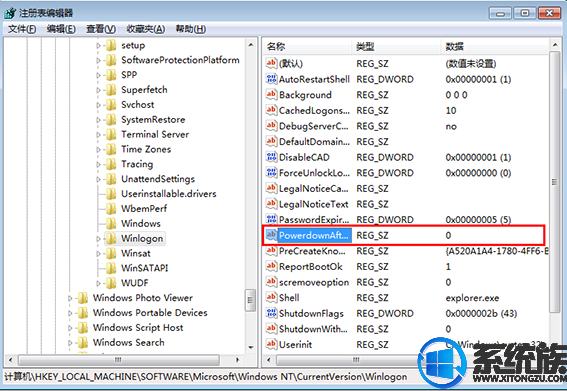This screenshot has width=567, height=391.
Task: Click the DefaultDomain string value icon
Action: (271, 141)
